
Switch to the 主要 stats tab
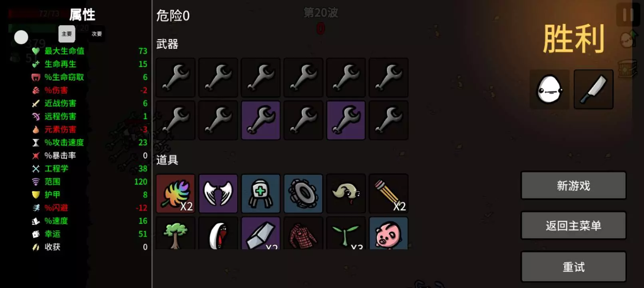pos(67,34)
